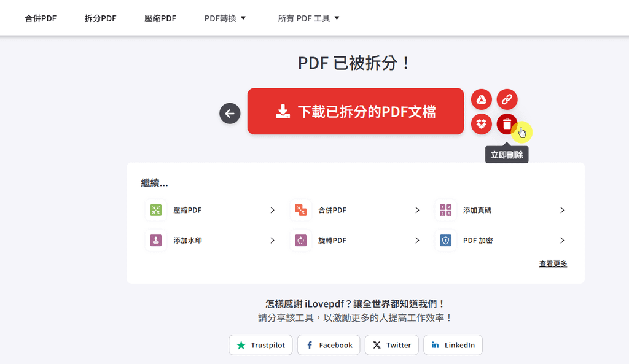Click the orange 合併PDF icon in 繼續 list

[300, 210]
